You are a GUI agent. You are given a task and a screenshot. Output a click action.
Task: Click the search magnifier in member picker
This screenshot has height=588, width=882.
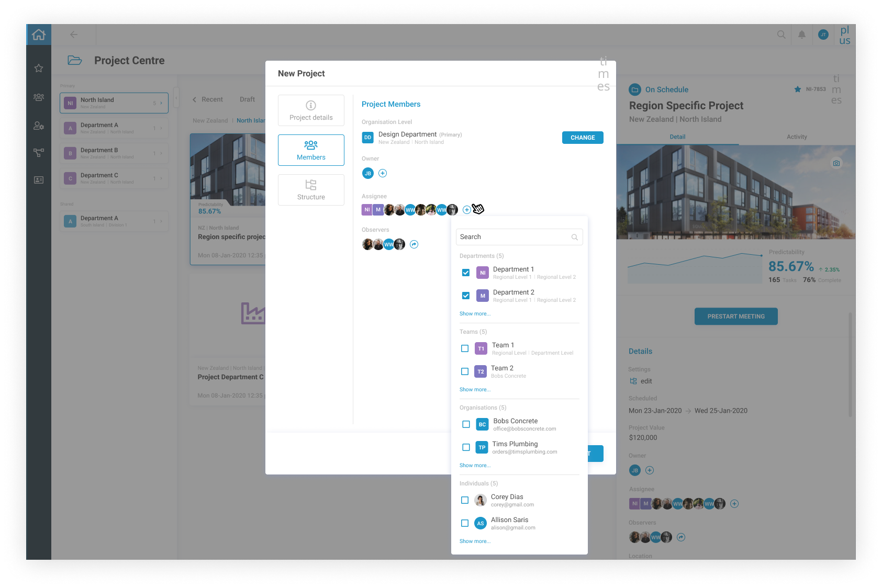pos(575,237)
